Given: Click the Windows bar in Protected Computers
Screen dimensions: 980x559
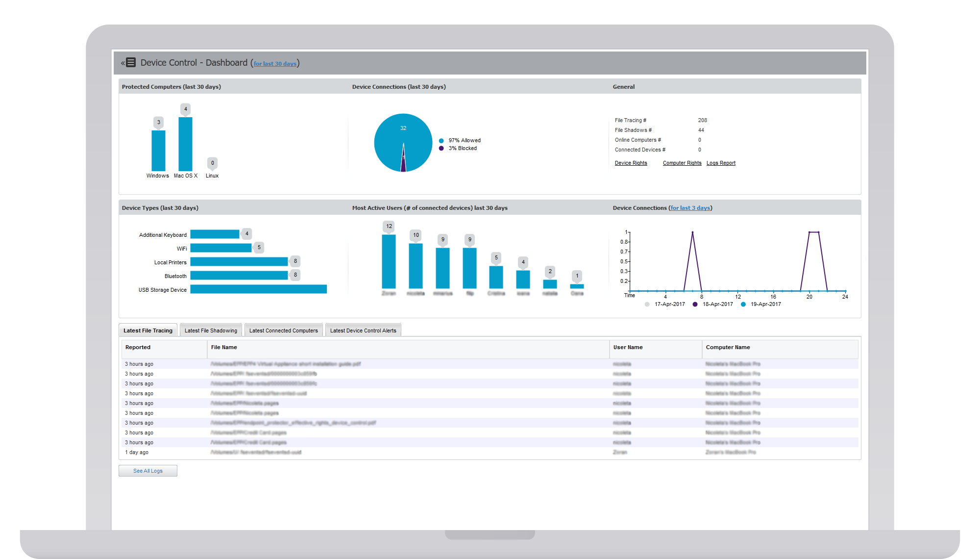Looking at the screenshot, I should coord(158,151).
